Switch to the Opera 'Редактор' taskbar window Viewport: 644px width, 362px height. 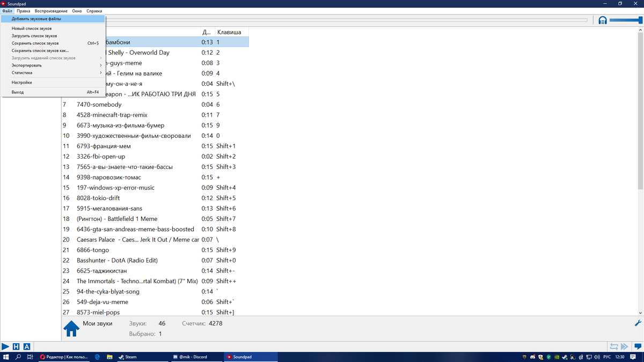tap(65, 357)
